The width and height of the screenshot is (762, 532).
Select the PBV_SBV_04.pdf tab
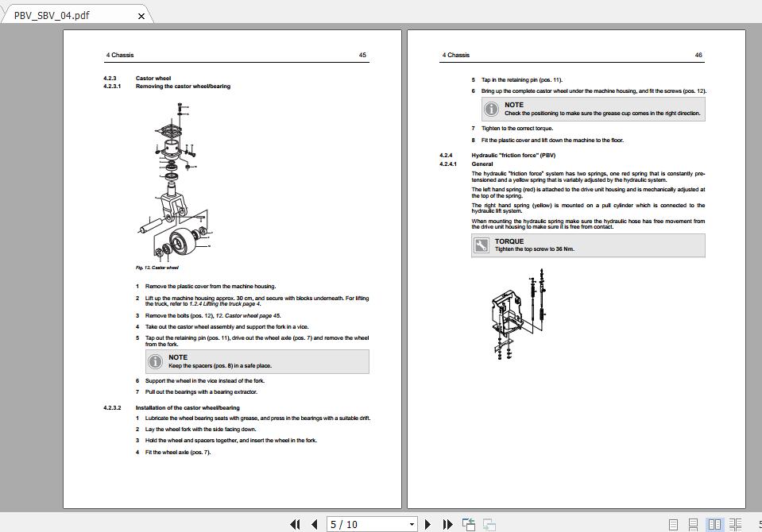coord(52,14)
